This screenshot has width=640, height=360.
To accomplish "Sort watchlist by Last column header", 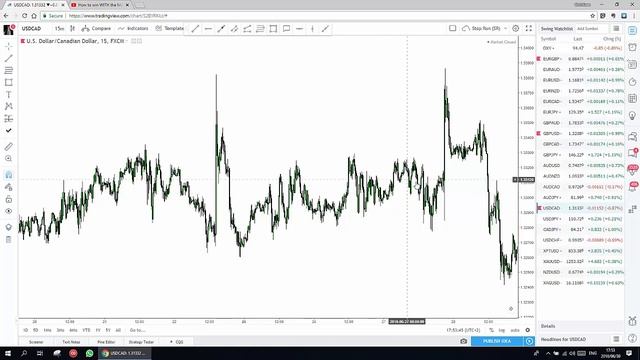I will click(x=578, y=39).
